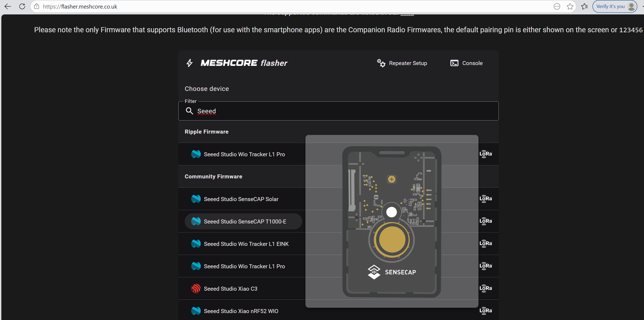Open the Repeater Setup menu item
The width and height of the screenshot is (644, 320).
(408, 63)
